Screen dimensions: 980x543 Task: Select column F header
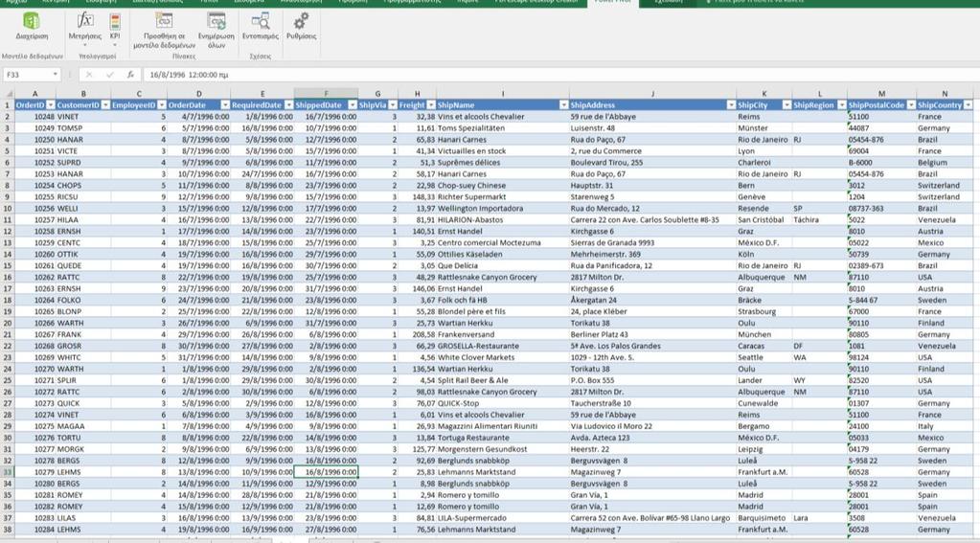coord(326,94)
